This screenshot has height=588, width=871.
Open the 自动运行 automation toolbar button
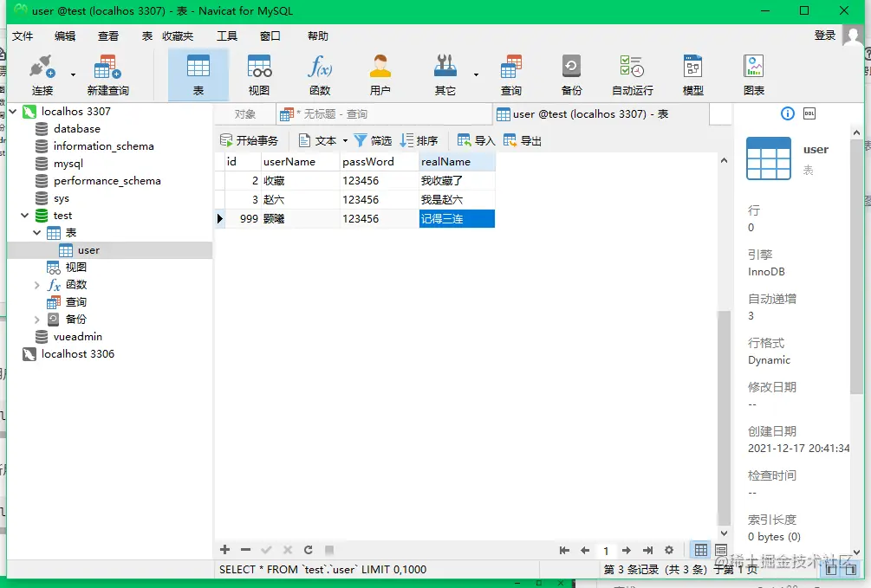(632, 75)
